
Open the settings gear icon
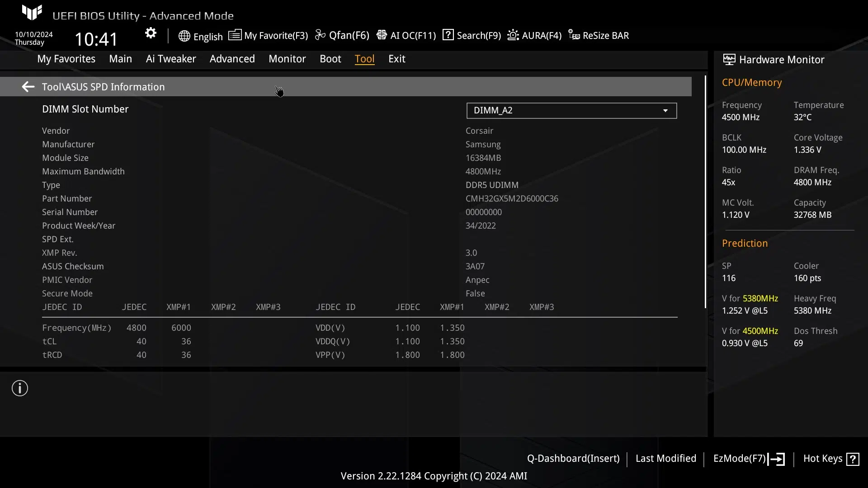pyautogui.click(x=151, y=33)
